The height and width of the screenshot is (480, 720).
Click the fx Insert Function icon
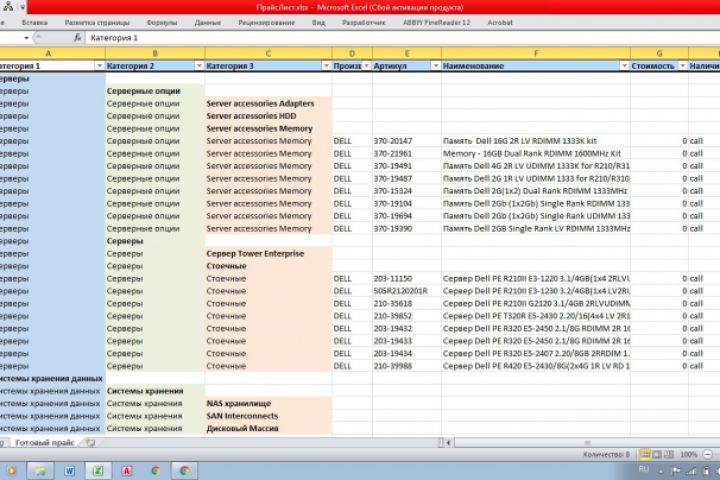click(78, 38)
